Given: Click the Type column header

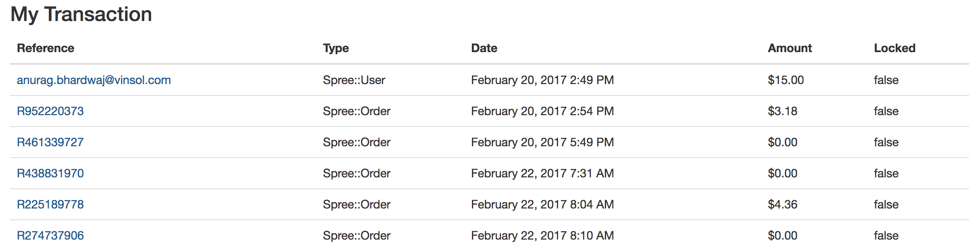Looking at the screenshot, I should (336, 48).
